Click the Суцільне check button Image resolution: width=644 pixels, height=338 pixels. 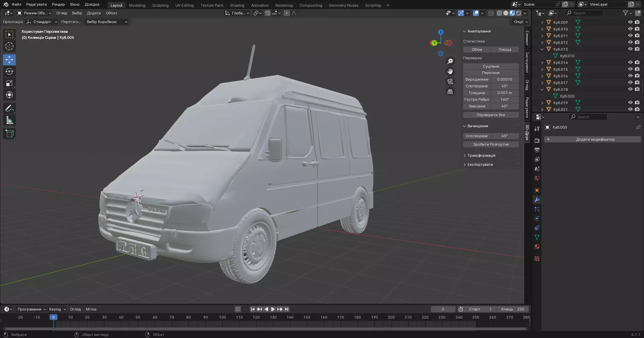click(x=491, y=66)
